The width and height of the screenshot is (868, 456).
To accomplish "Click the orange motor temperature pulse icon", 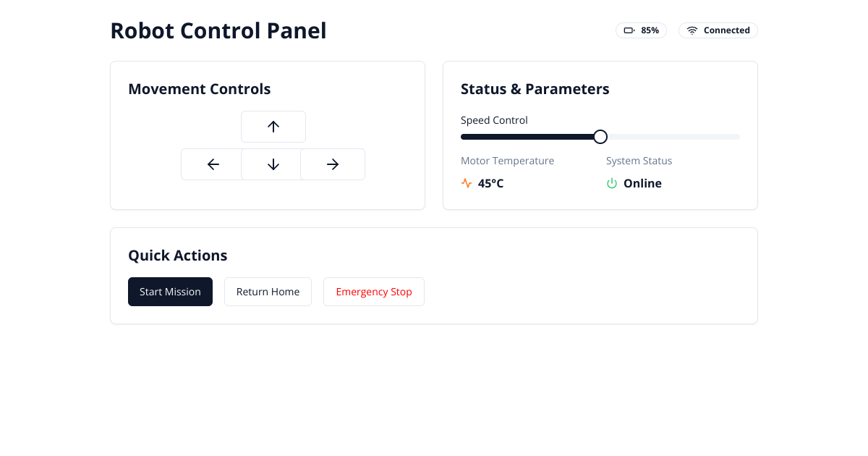I will 467,183.
